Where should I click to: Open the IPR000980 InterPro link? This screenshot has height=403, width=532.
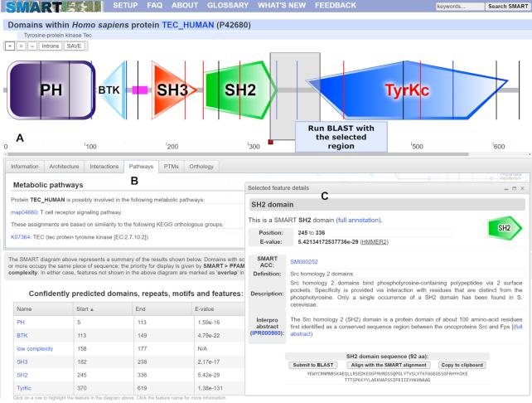[x=267, y=333]
